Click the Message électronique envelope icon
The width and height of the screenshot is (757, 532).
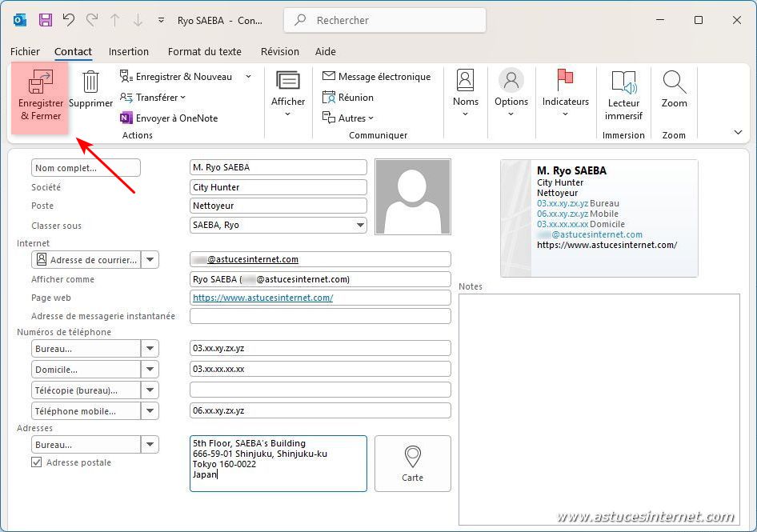click(329, 77)
